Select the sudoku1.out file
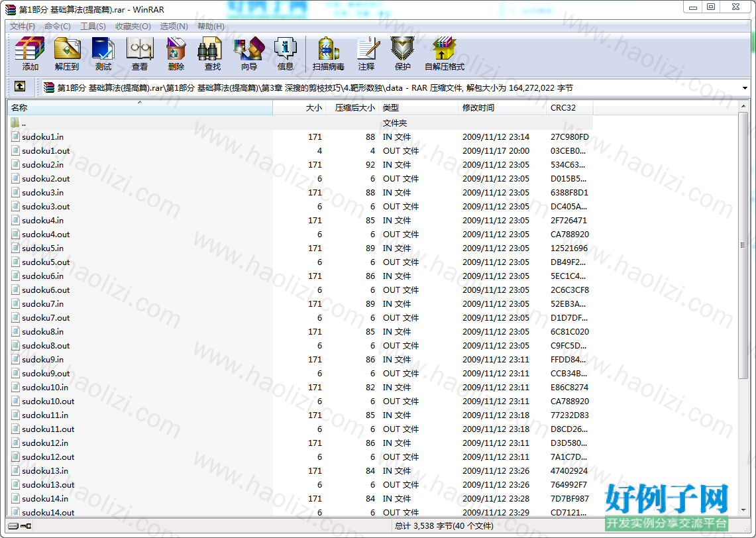 point(45,150)
